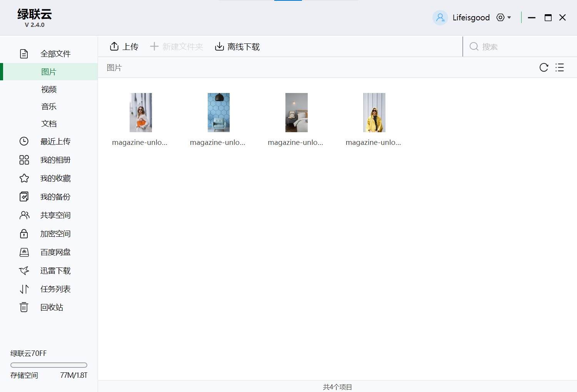Click the storage space usage bar
This screenshot has width=577, height=392.
click(49, 365)
